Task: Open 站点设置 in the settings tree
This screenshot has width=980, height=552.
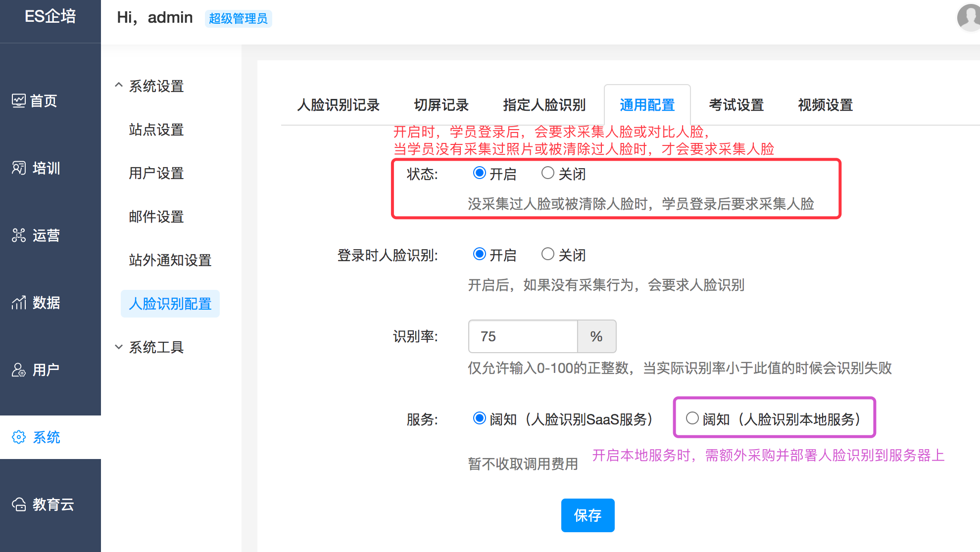Action: 156,130
